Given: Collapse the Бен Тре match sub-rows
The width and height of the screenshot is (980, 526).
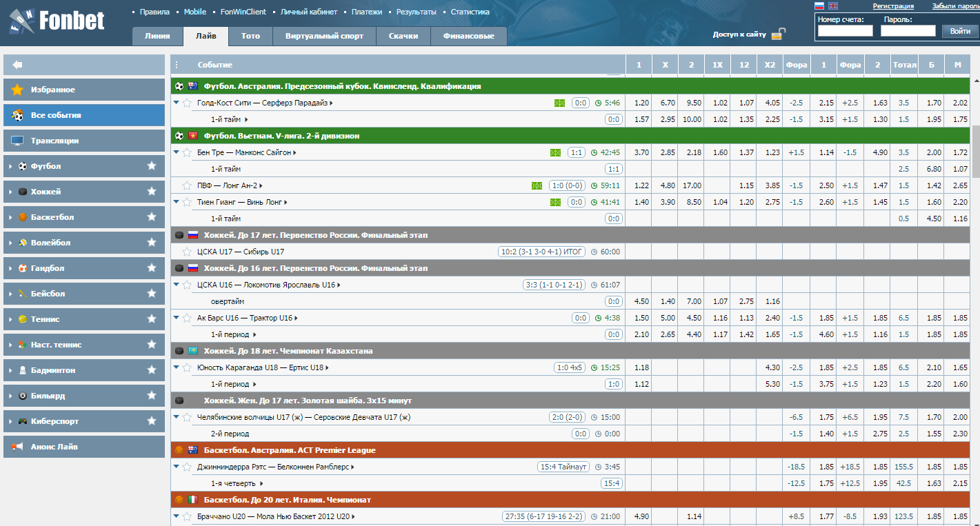Looking at the screenshot, I should click(x=177, y=152).
